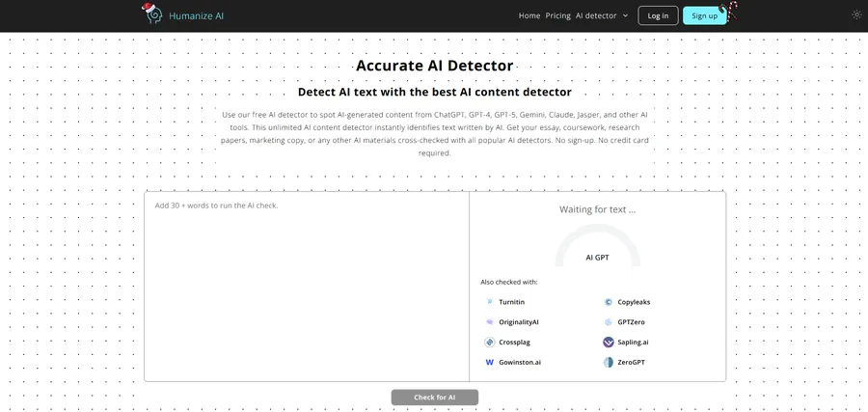Click the OriginalityAI logo icon
The width and height of the screenshot is (868, 412).
click(489, 322)
